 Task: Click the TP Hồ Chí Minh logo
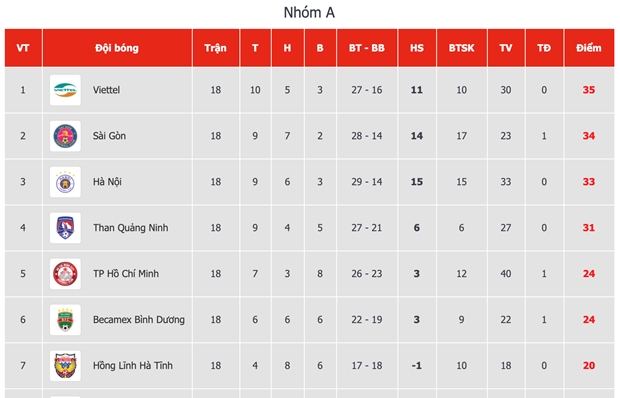pyautogui.click(x=65, y=274)
